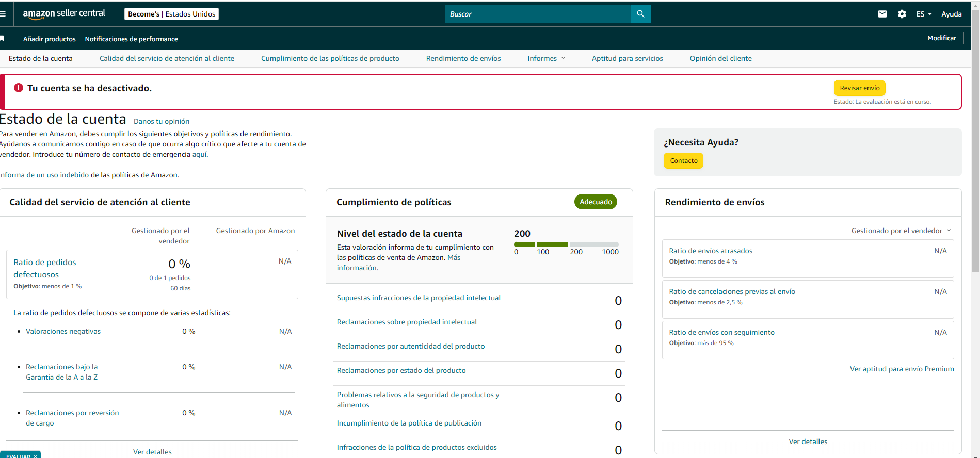Viewport: 980px width, 458px height.
Task: Open Rendimiento de envíos tab
Action: 463,58
